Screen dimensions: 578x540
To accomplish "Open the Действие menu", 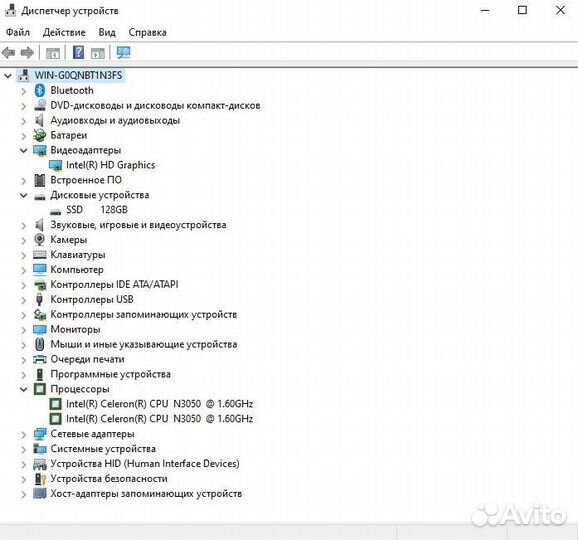I will [64, 32].
